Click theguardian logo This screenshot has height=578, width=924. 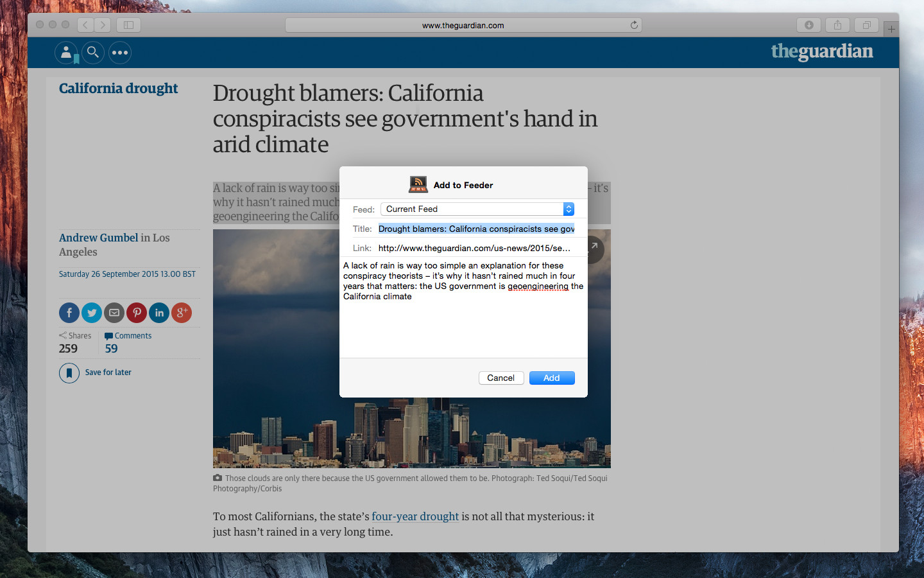tap(822, 51)
